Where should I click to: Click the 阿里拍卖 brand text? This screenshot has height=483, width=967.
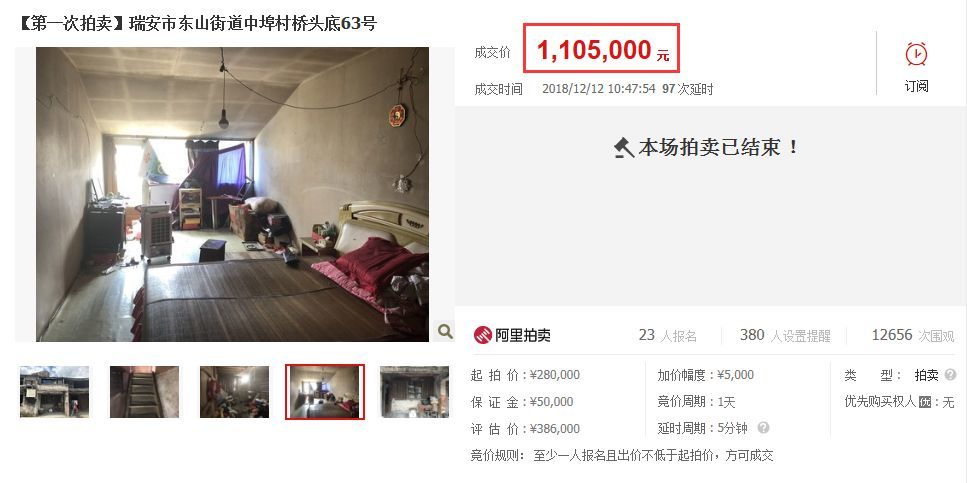(x=523, y=336)
